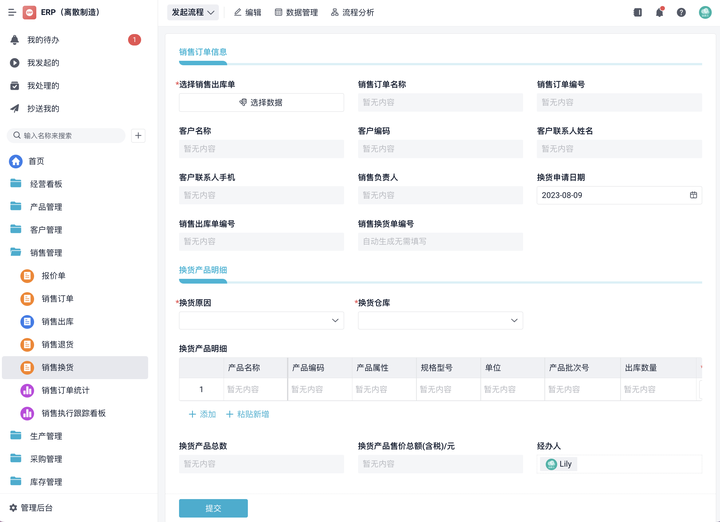The height and width of the screenshot is (522, 720).
Task: Click the 选择数据 button
Action: 261,102
